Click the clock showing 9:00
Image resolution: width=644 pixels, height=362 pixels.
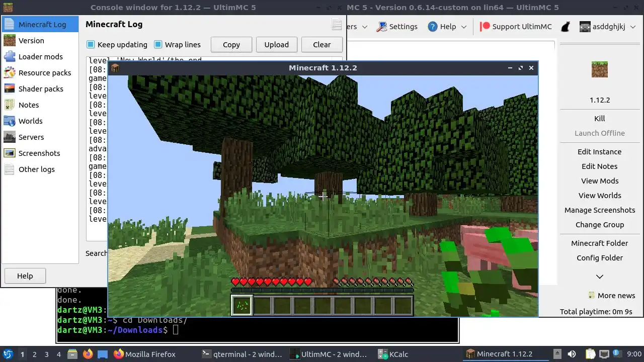coord(634,354)
